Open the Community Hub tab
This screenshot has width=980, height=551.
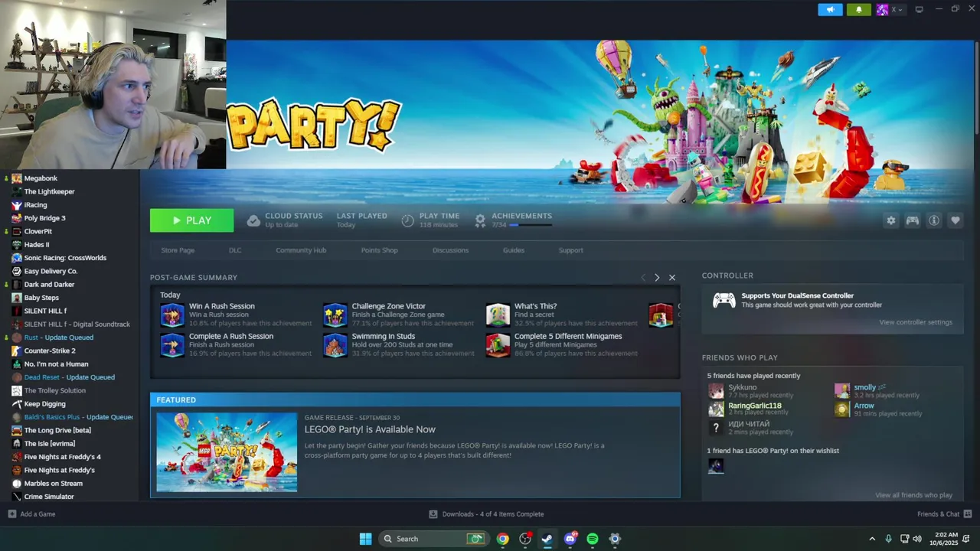tap(301, 250)
